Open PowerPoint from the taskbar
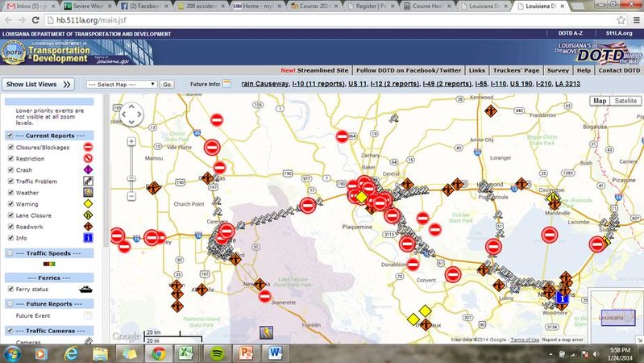This screenshot has width=644, height=363. coord(246,353)
